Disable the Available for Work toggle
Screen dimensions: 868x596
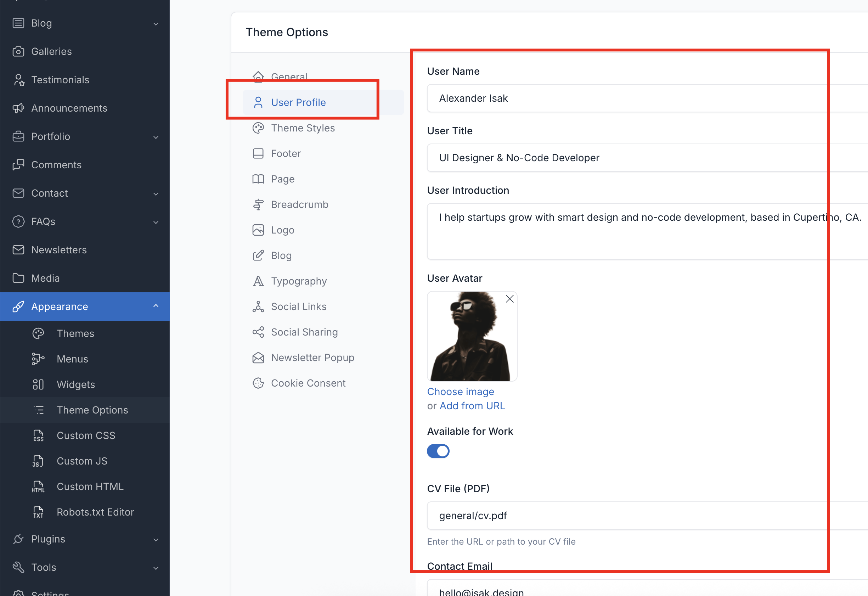(x=438, y=451)
